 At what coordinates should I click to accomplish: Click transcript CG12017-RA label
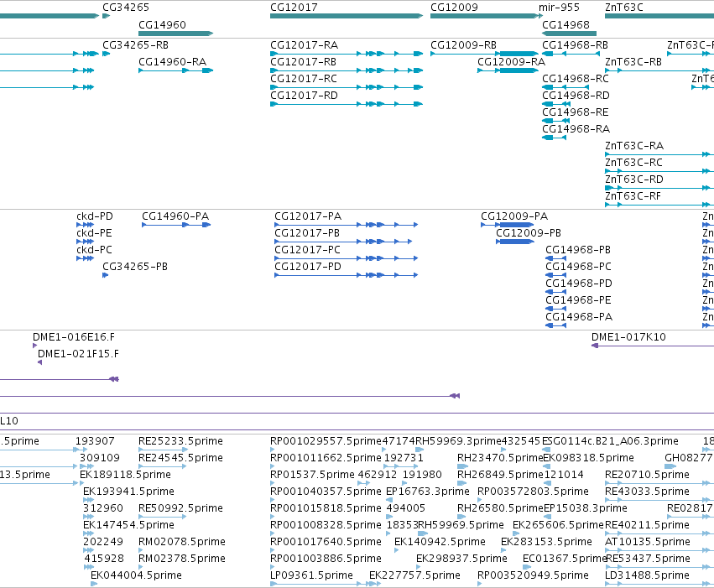305,45
